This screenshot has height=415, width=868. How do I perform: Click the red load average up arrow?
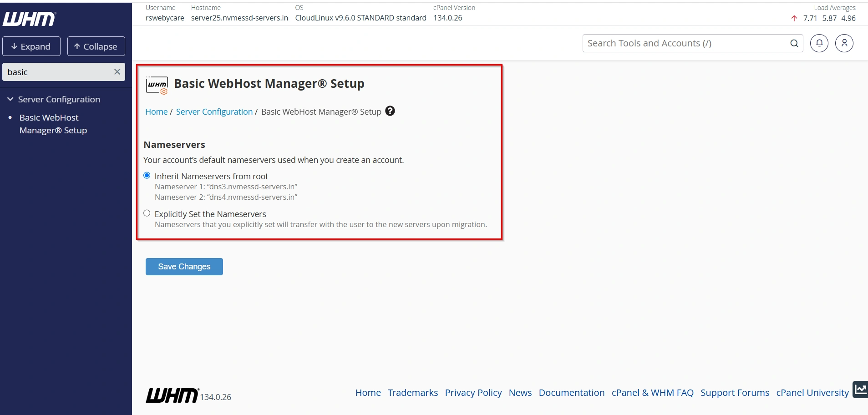coord(794,18)
